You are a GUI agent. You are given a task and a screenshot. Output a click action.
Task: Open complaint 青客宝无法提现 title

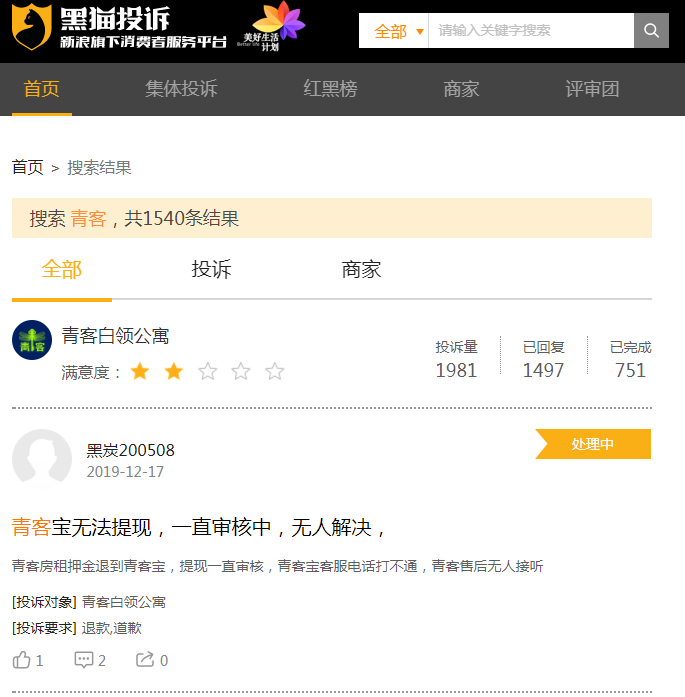[198, 528]
